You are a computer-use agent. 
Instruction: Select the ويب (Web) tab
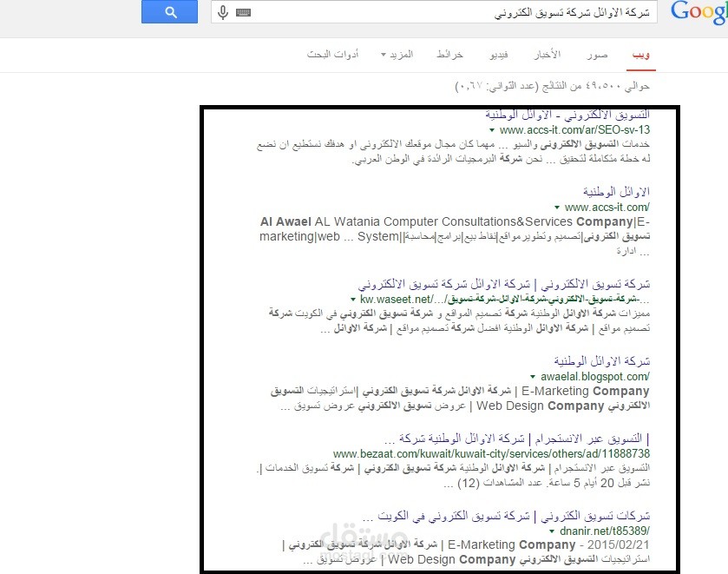tap(640, 55)
